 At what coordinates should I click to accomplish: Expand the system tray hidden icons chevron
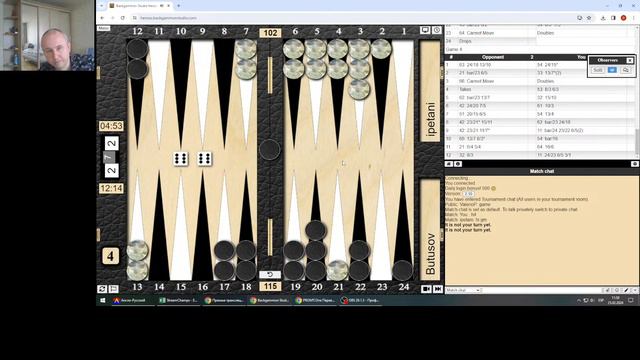(579, 300)
